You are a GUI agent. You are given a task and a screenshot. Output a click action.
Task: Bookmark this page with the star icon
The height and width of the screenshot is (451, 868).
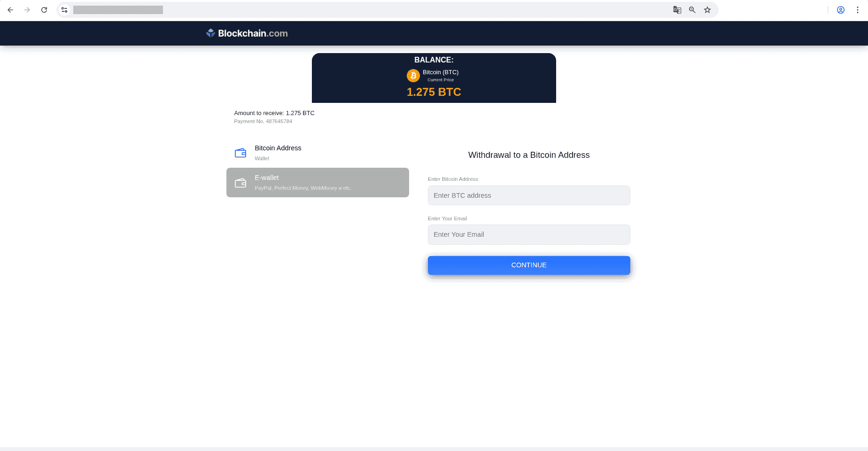(707, 10)
